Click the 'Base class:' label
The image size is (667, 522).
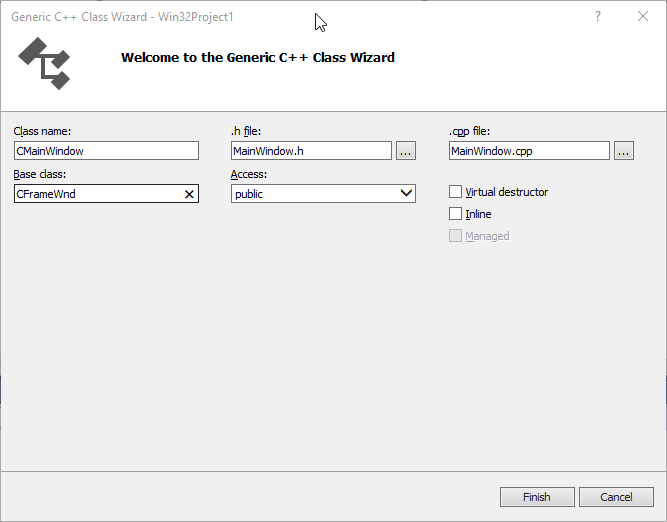pyautogui.click(x=40, y=174)
